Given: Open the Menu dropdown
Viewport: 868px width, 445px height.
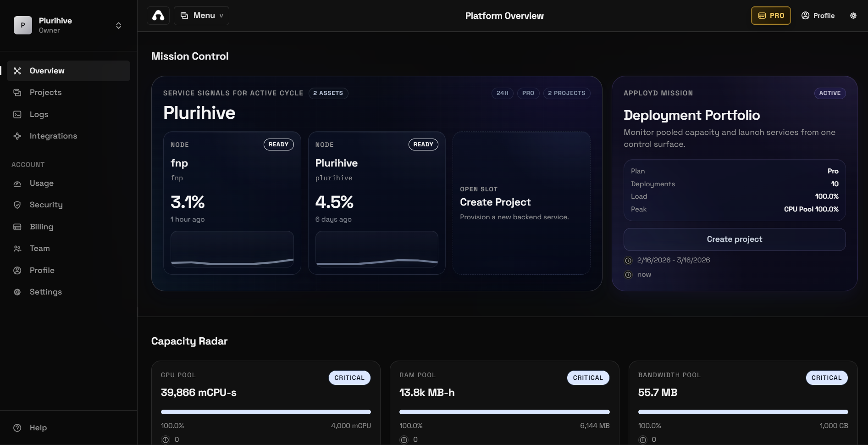Looking at the screenshot, I should 201,16.
